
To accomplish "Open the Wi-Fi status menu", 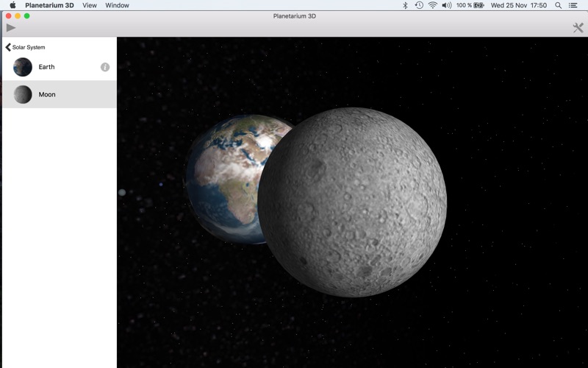I will click(433, 5).
